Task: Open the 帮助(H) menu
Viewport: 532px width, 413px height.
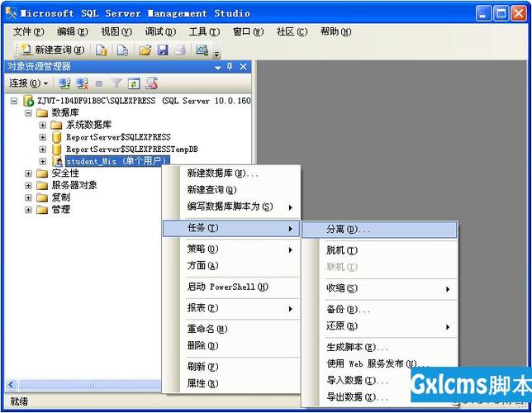Action: click(x=335, y=32)
